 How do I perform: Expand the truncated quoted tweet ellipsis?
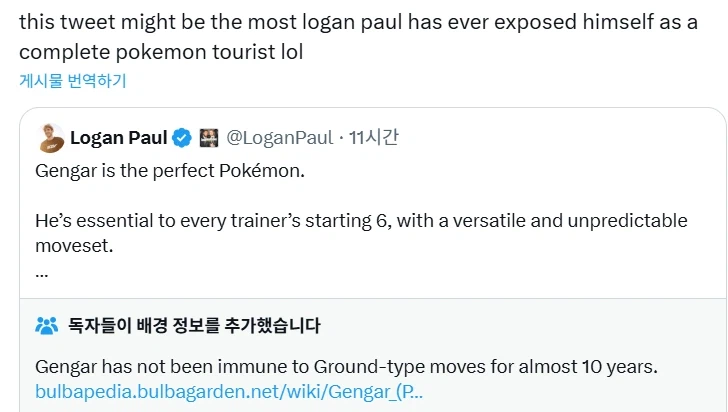(x=41, y=272)
